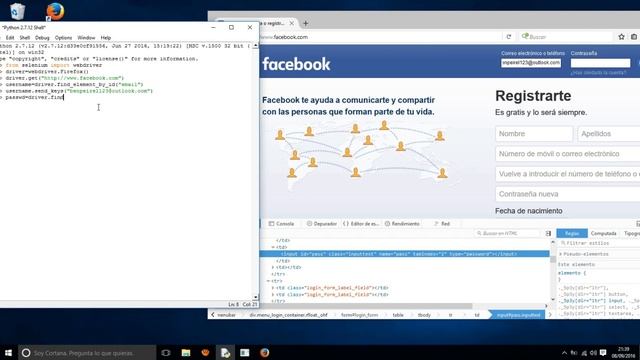The image size is (640, 360).
Task: Expand first td login_form_label_field node
Action: 273,288
